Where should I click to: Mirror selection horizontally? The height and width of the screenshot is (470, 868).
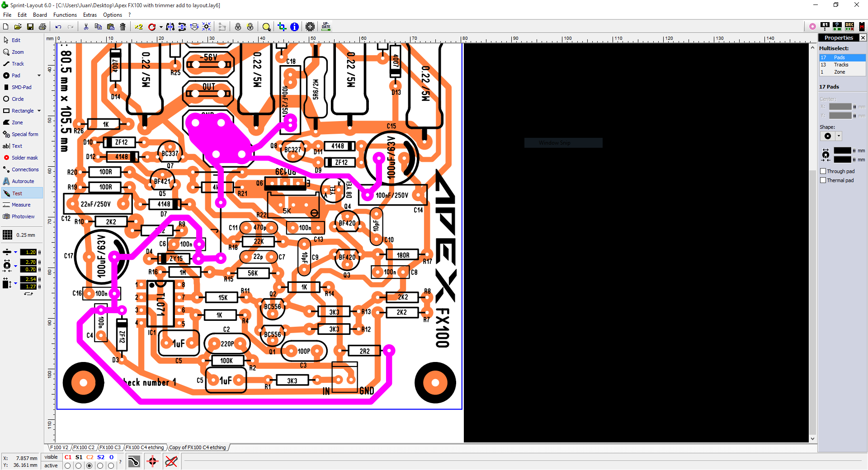170,27
